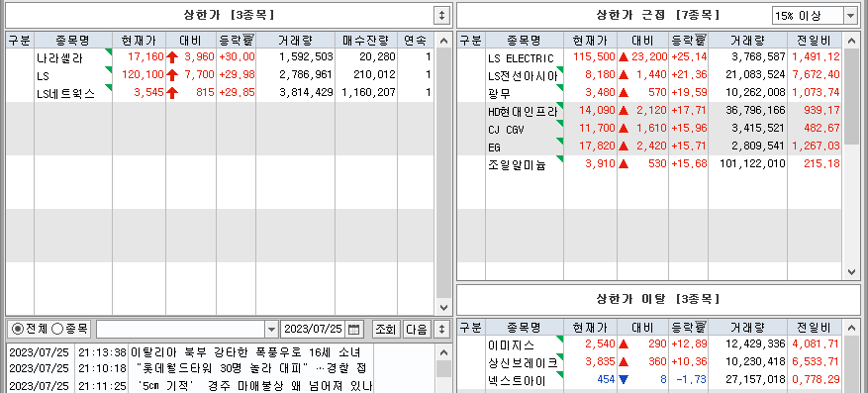Sort 상한가 table by 종목명 column header

pos(73,40)
